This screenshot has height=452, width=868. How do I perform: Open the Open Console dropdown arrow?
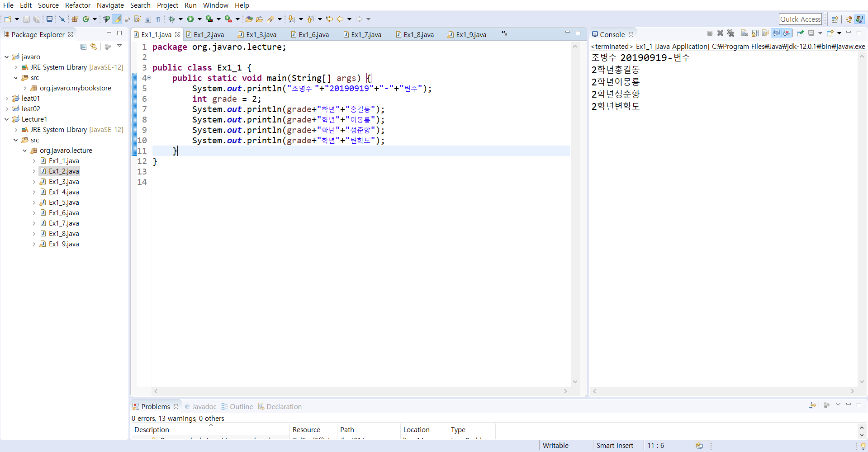click(x=839, y=33)
